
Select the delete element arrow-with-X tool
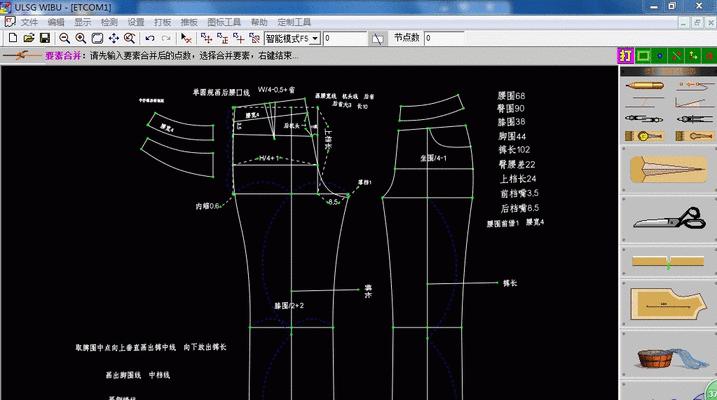pos(186,38)
